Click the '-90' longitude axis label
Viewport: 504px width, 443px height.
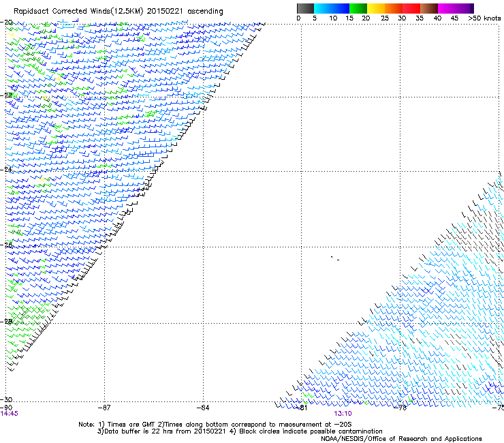point(6,408)
